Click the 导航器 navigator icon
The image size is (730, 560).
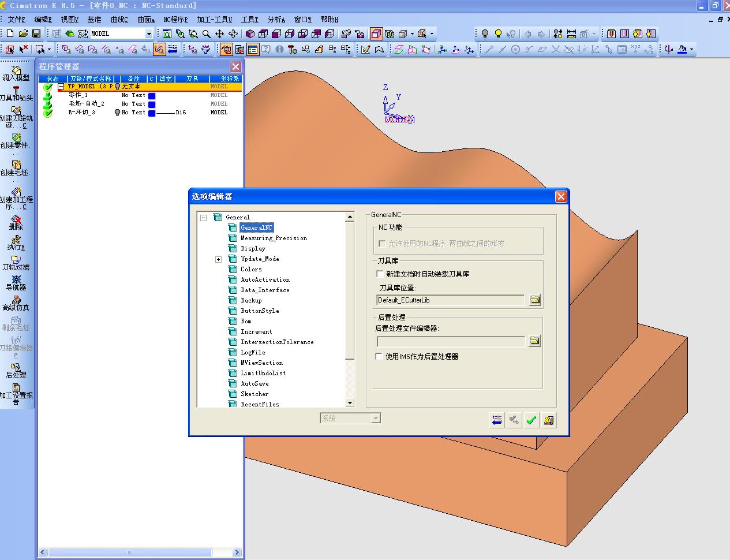click(16, 283)
